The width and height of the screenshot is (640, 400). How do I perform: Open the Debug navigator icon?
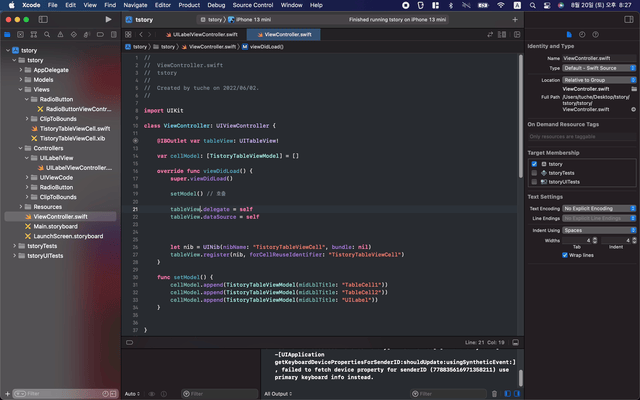[x=87, y=35]
